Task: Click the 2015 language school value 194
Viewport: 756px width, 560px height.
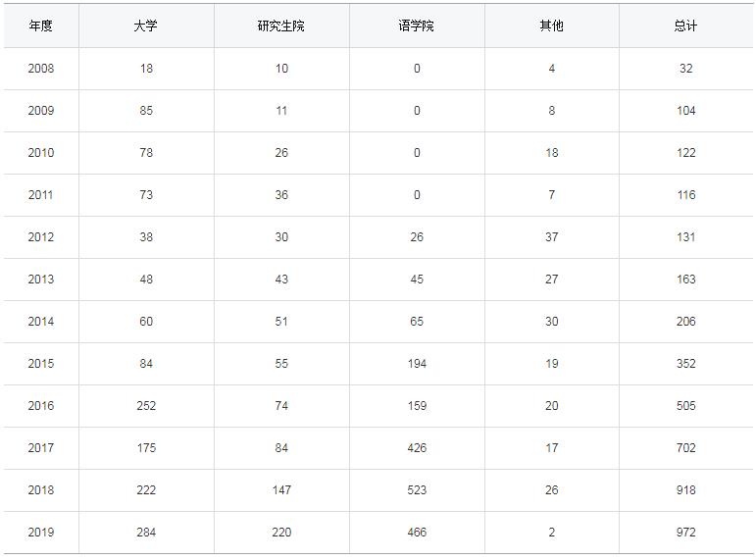Action: click(x=417, y=364)
